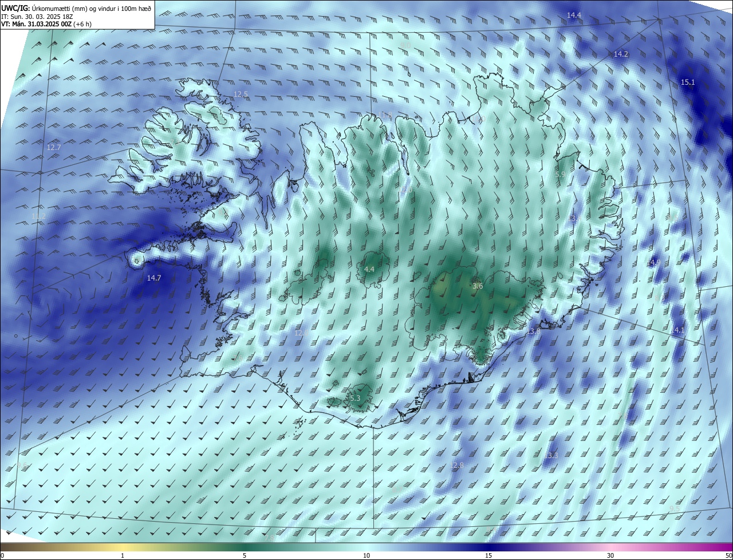Click the 9.5 value label on the map
This screenshot has height=560, width=733.
(675, 509)
